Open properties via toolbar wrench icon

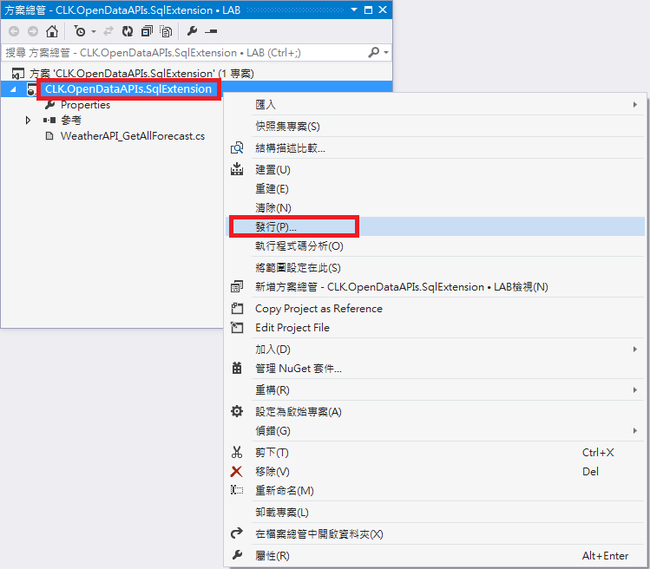192,31
